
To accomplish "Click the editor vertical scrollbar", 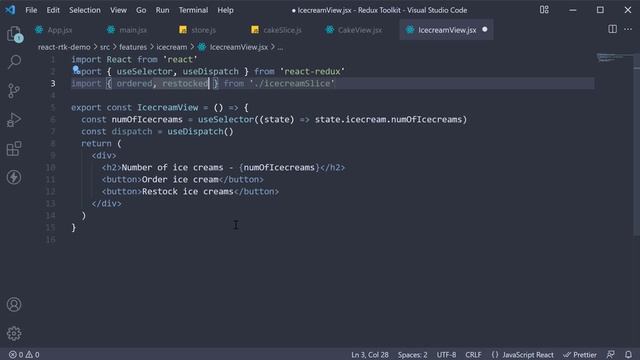I will pos(636,144).
